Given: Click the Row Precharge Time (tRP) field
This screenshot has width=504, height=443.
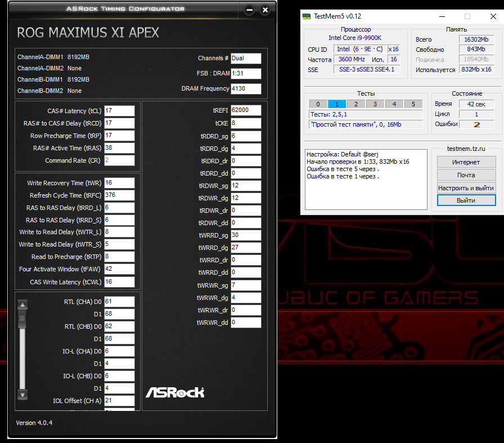Looking at the screenshot, I should click(x=119, y=136).
